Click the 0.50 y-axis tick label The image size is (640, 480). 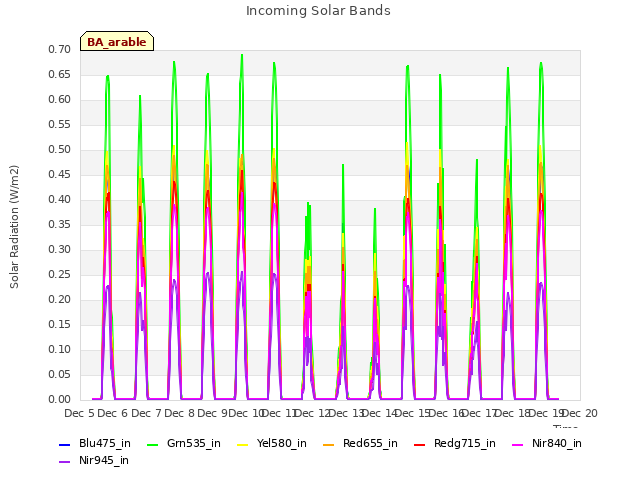pos(60,149)
